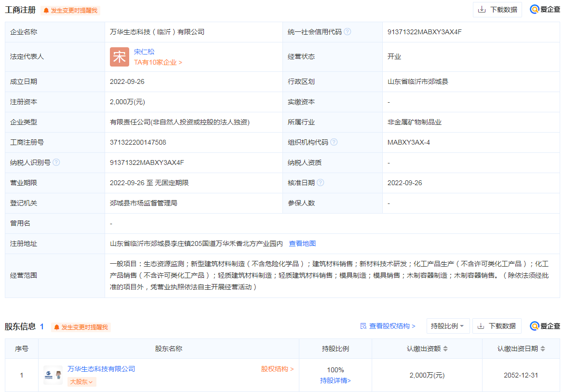Open TA有10家企业 link
This screenshot has height=392, width=564.
click(158, 62)
